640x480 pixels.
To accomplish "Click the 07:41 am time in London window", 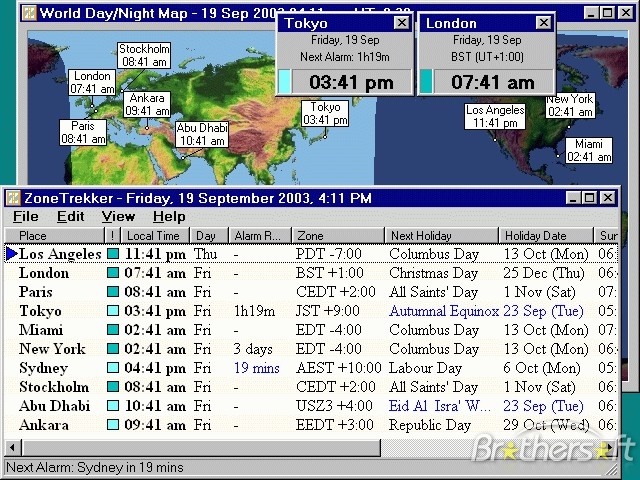I will pyautogui.click(x=493, y=82).
